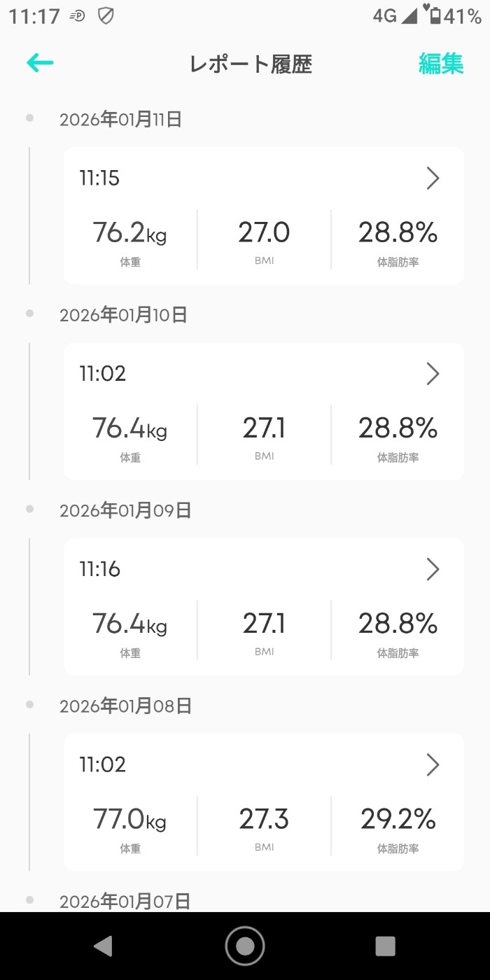Open the January 11 report chevron

pyautogui.click(x=433, y=178)
